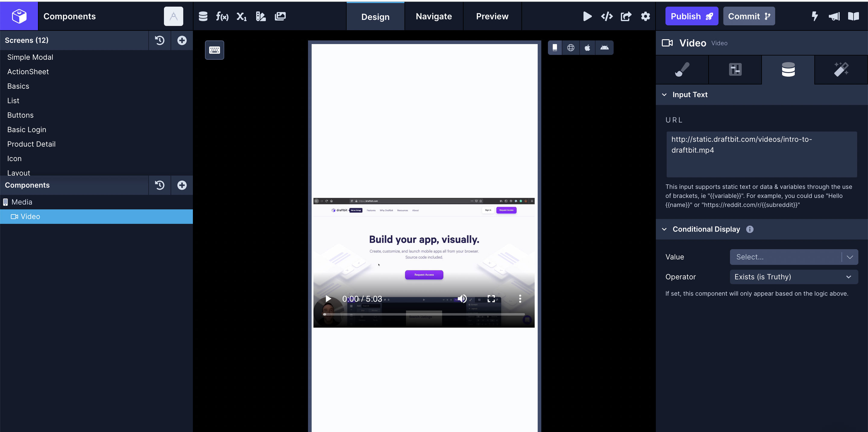Open the assets images icon
This screenshot has width=868, height=432.
point(280,16)
